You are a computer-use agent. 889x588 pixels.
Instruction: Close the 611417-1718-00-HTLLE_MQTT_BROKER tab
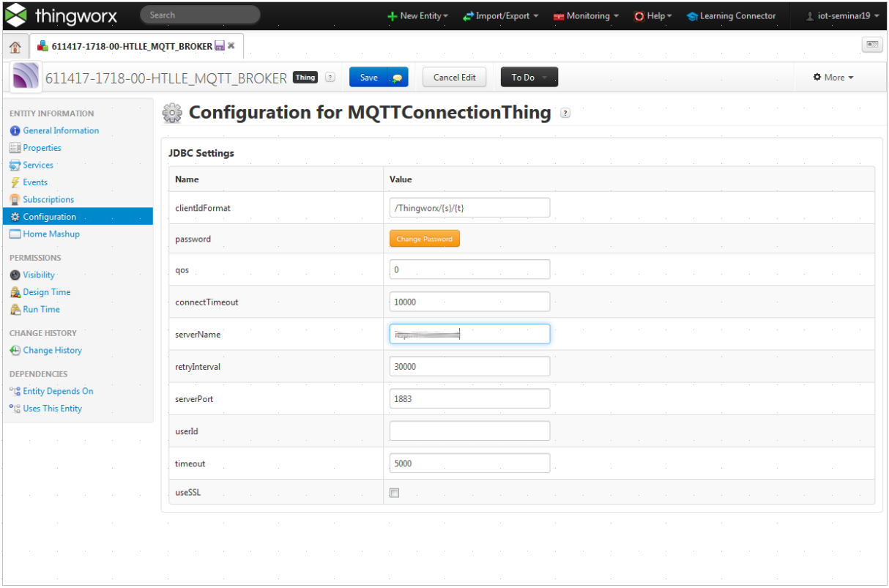[x=231, y=45]
